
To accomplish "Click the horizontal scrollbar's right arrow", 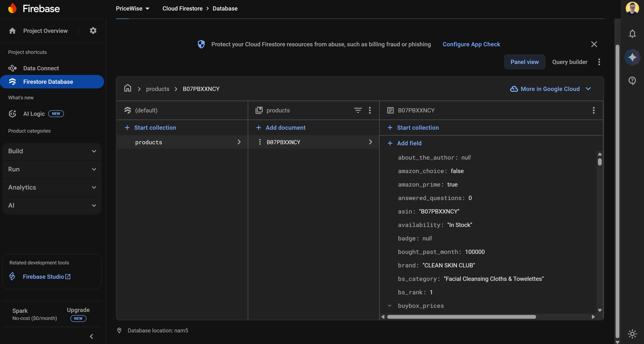I will pos(594,317).
